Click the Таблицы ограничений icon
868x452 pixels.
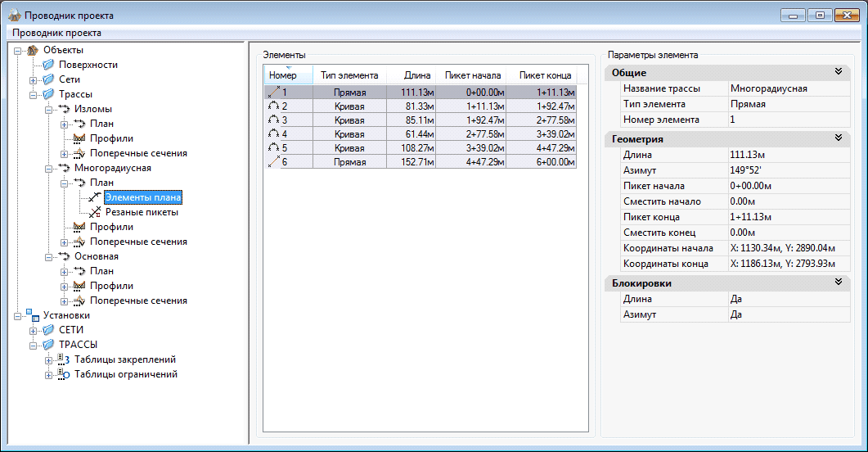pyautogui.click(x=64, y=374)
